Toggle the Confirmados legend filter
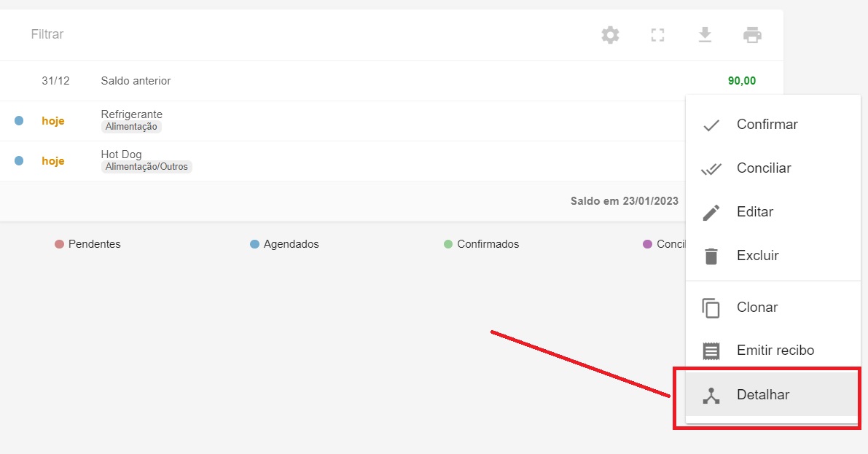 (x=481, y=244)
